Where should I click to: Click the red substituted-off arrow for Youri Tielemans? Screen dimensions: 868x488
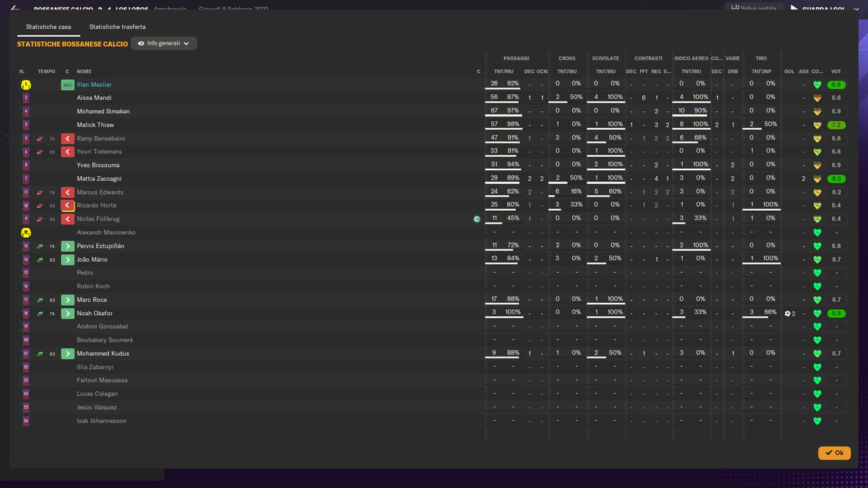point(67,152)
